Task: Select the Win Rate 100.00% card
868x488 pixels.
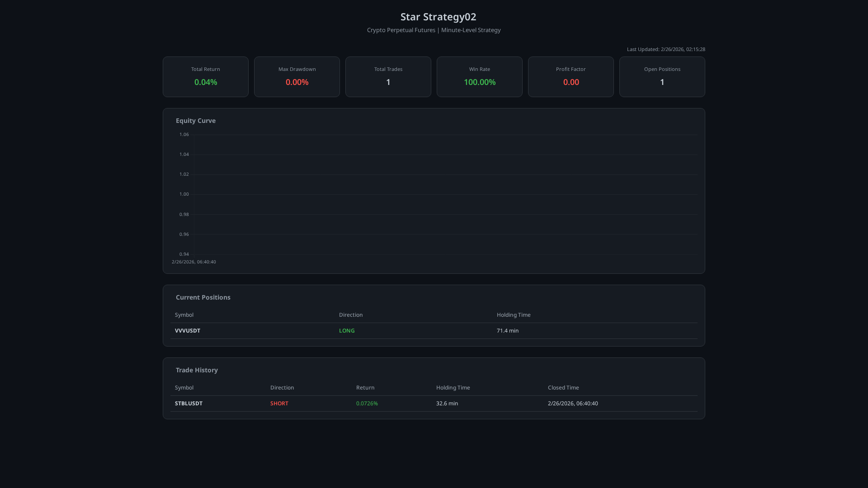Action: coord(479,76)
